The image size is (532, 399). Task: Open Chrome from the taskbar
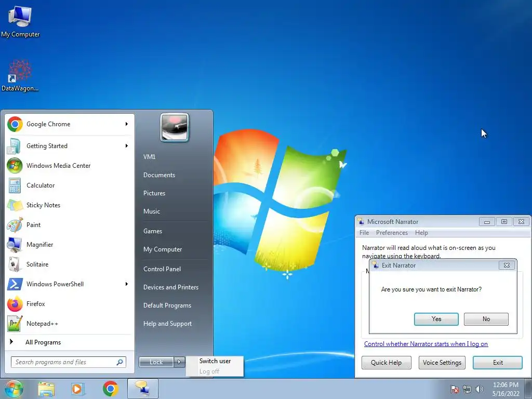point(110,389)
